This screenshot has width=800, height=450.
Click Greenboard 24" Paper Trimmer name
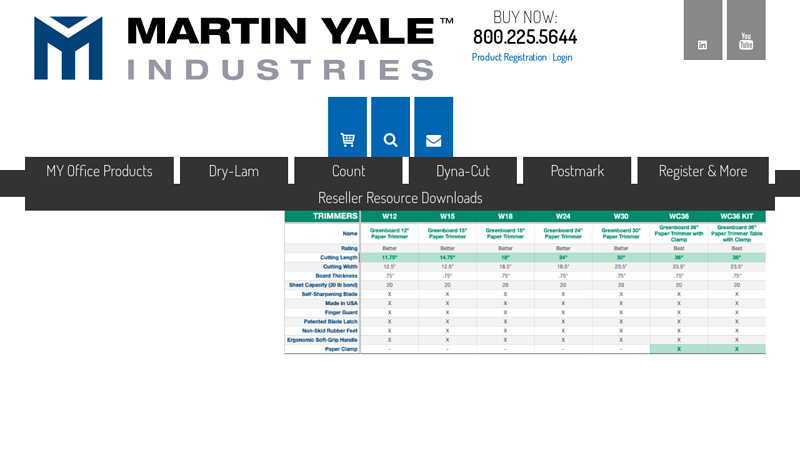click(x=563, y=233)
